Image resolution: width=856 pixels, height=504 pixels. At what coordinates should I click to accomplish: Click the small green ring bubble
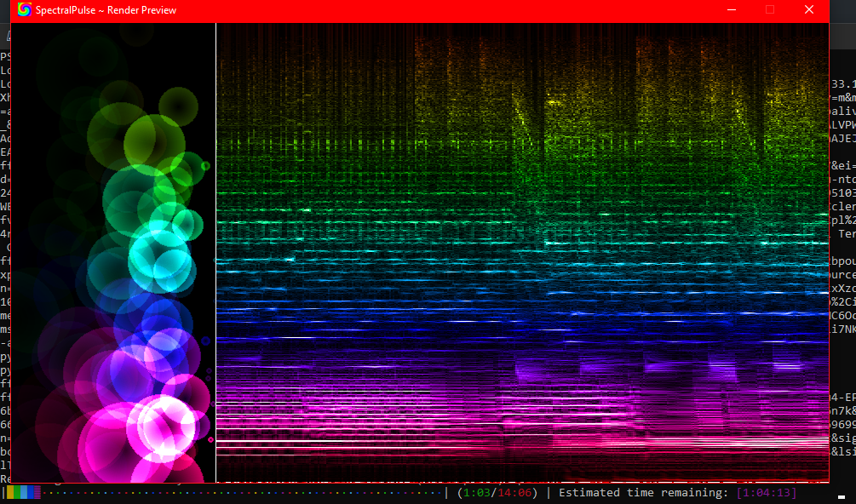205,166
